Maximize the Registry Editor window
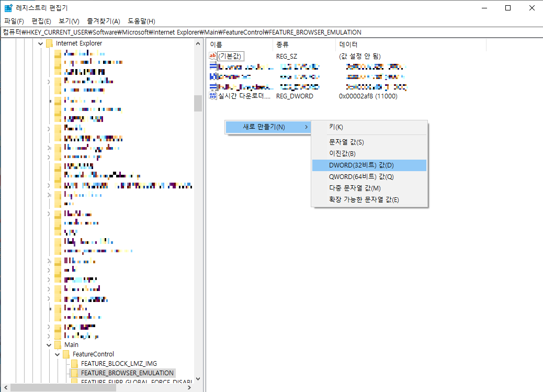 click(x=508, y=8)
